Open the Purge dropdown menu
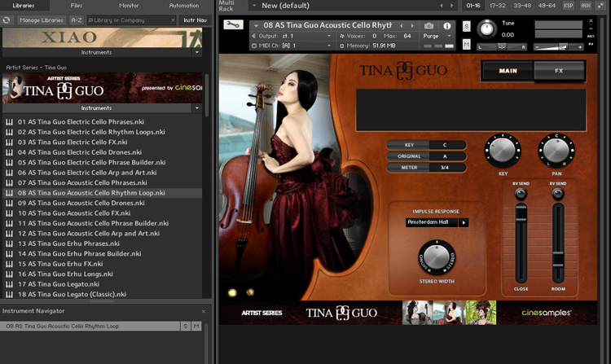 pyautogui.click(x=449, y=36)
